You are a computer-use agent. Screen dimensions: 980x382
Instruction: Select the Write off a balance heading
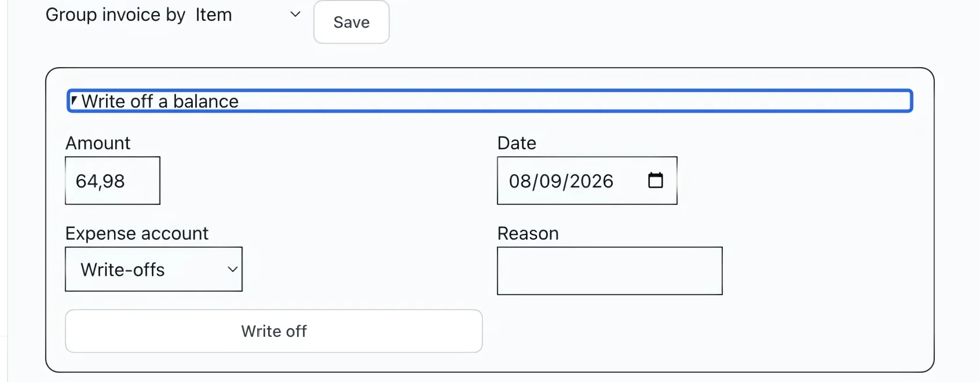click(x=160, y=101)
